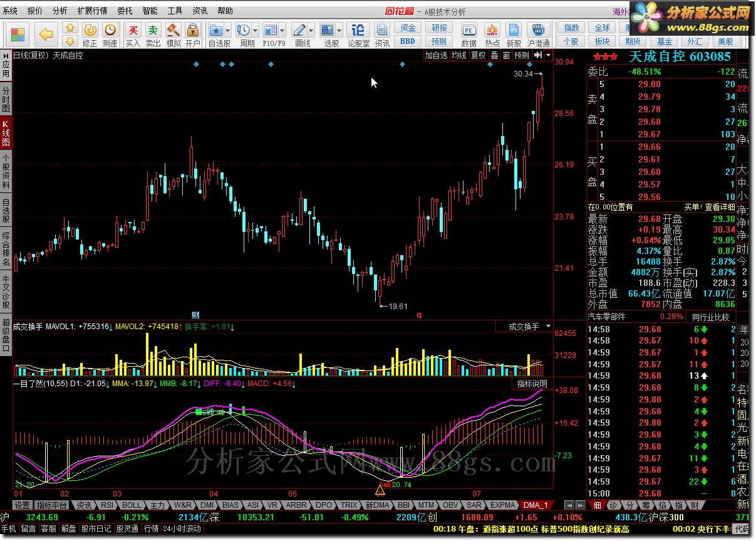This screenshot has width=756, height=541.
Task: Toggle the 叠 overlay mode
Action: pos(494,55)
